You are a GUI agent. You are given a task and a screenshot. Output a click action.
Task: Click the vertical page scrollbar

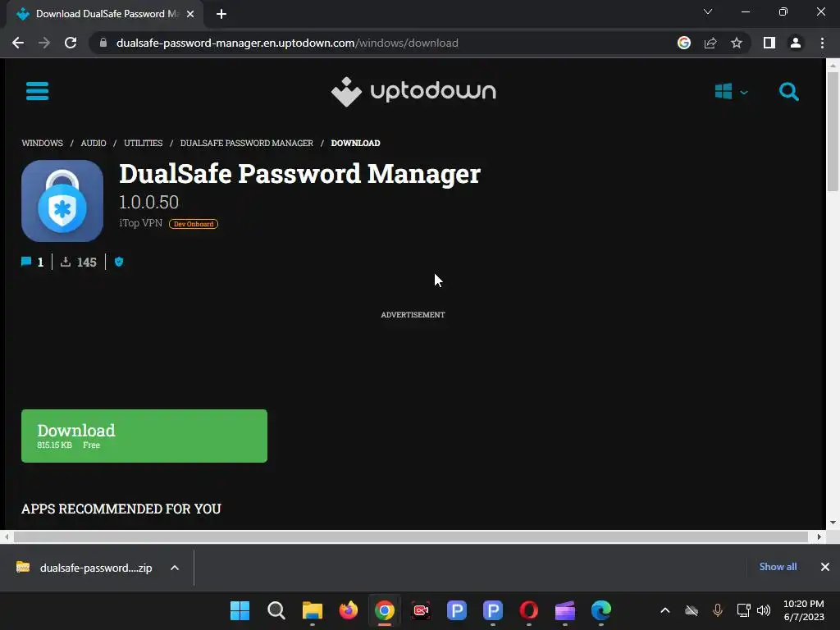[833, 130]
